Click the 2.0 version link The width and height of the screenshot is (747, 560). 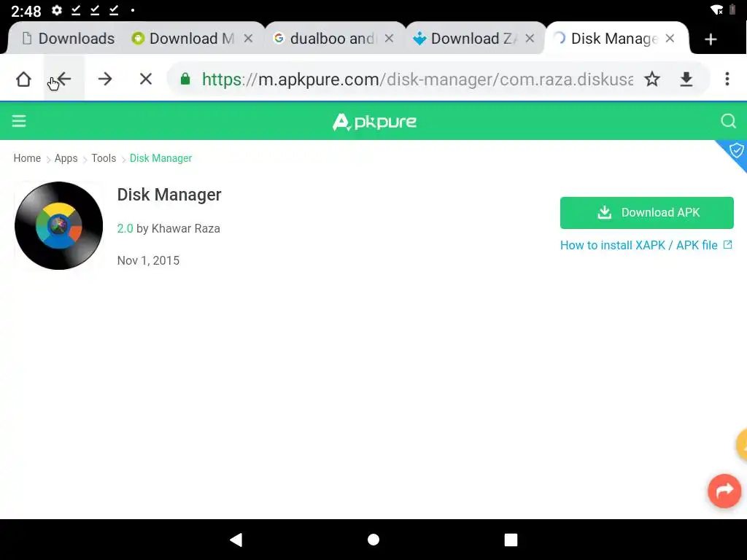coord(125,228)
